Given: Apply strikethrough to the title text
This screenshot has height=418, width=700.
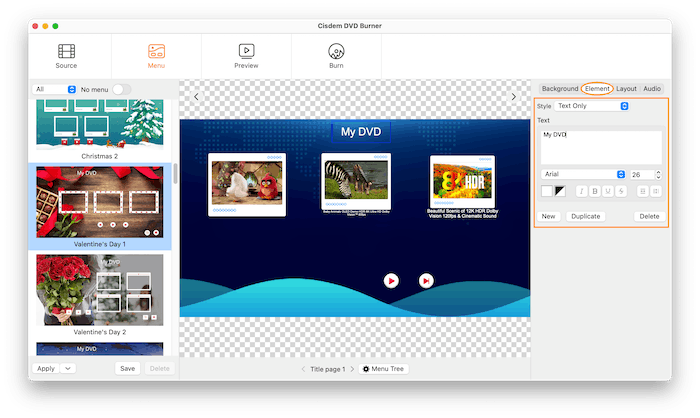Looking at the screenshot, I should point(620,191).
